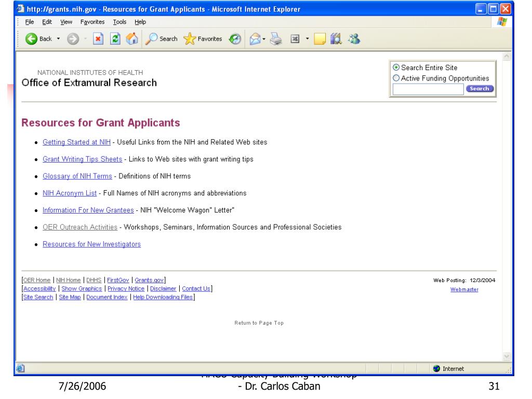This screenshot has height=399, width=532.
Task: Click the scrollbar up arrow
Action: click(507, 56)
